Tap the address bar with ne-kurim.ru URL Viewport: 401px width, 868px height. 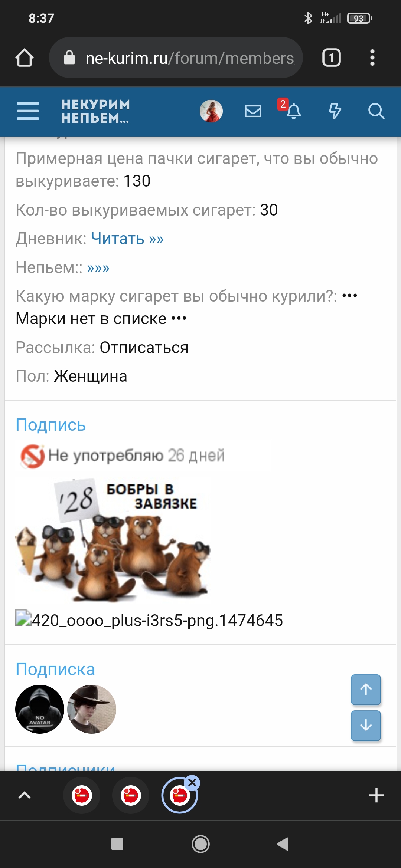(176, 58)
